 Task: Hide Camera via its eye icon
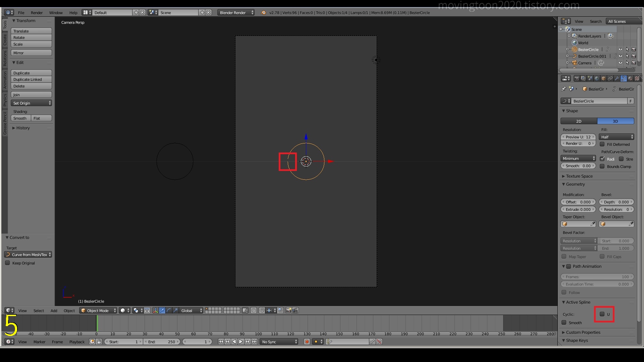coord(621,63)
